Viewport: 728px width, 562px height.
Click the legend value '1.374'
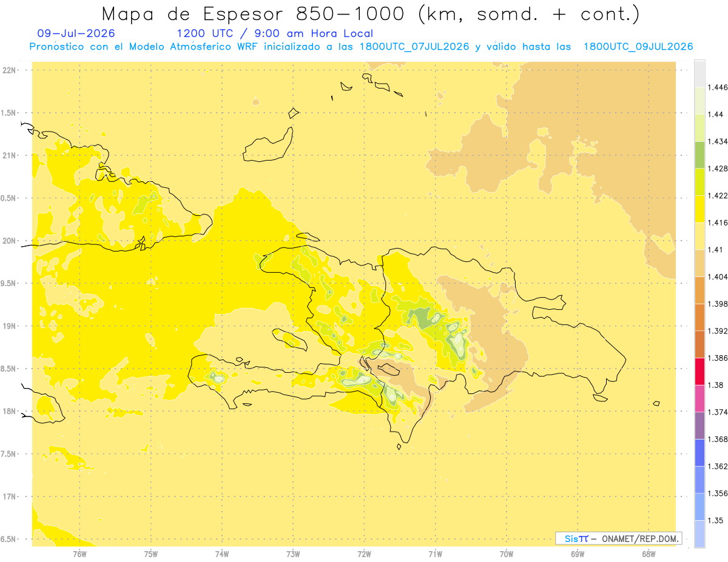coord(718,412)
